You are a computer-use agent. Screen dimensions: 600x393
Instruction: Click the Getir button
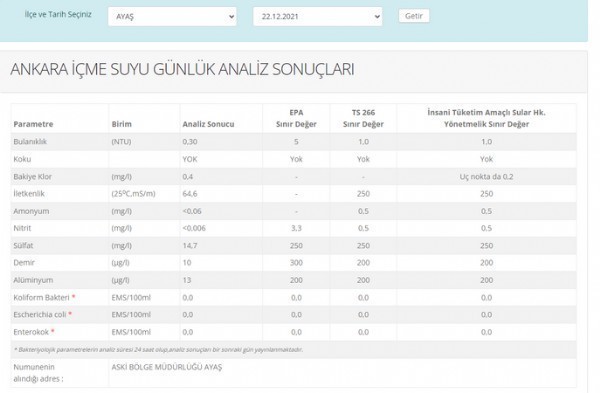tap(414, 16)
